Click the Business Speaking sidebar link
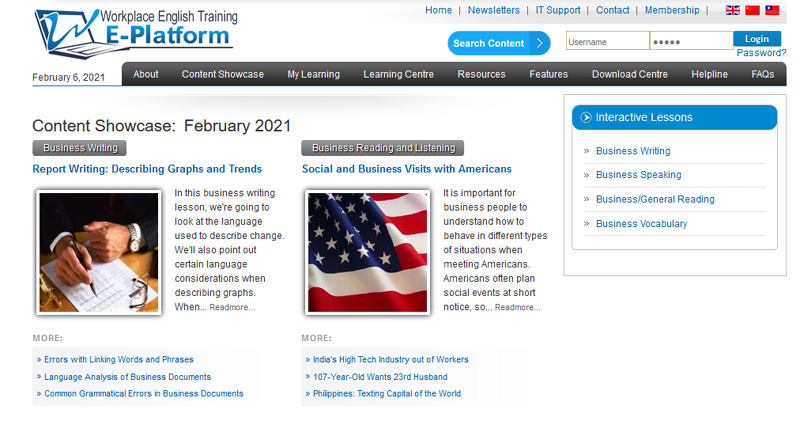 [x=638, y=175]
